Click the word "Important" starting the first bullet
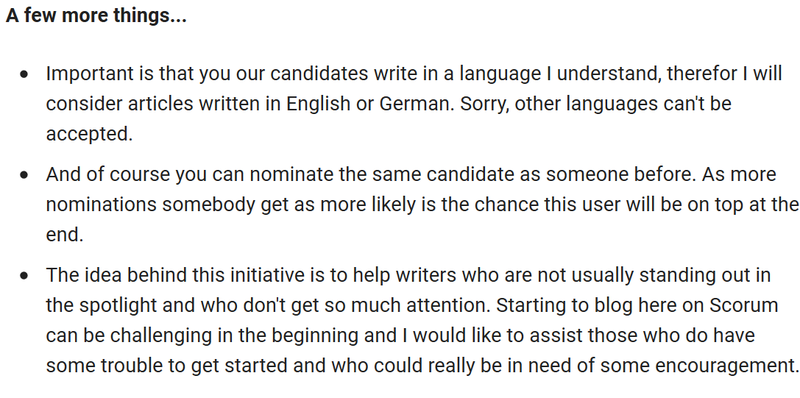 pos(88,74)
